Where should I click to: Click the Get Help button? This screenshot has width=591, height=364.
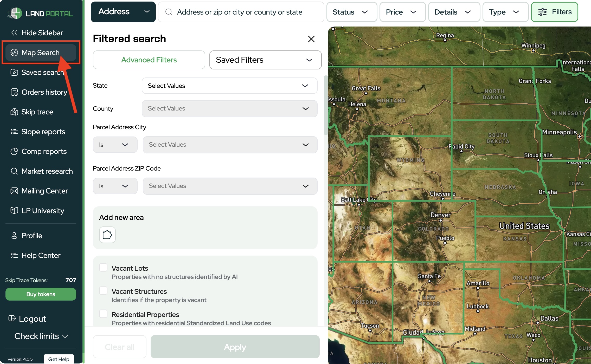(59, 359)
